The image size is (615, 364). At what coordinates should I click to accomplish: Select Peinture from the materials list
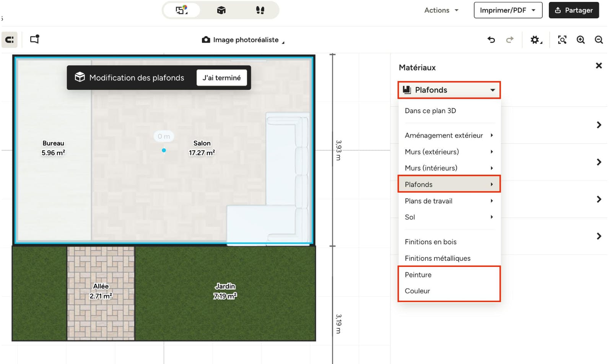418,275
